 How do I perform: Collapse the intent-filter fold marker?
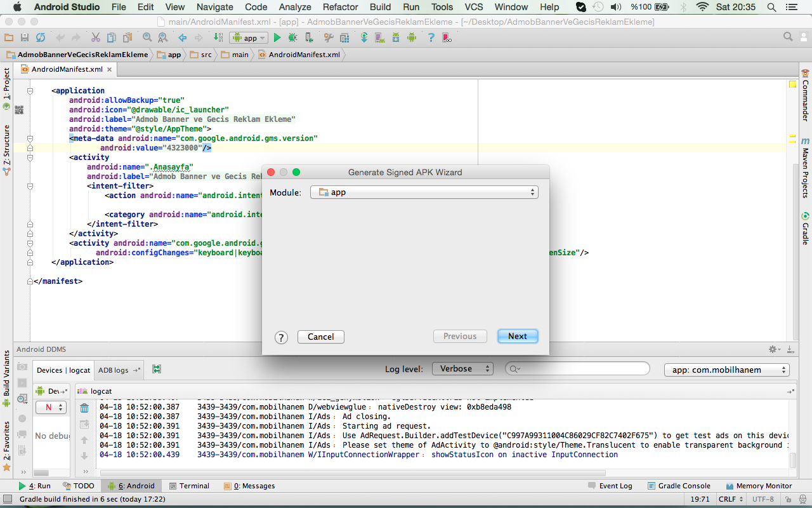click(30, 186)
